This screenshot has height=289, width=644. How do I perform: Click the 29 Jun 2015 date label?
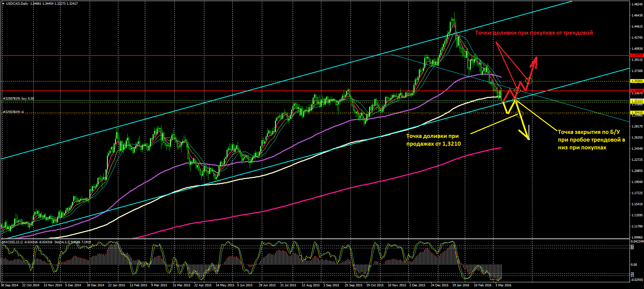tap(267, 285)
